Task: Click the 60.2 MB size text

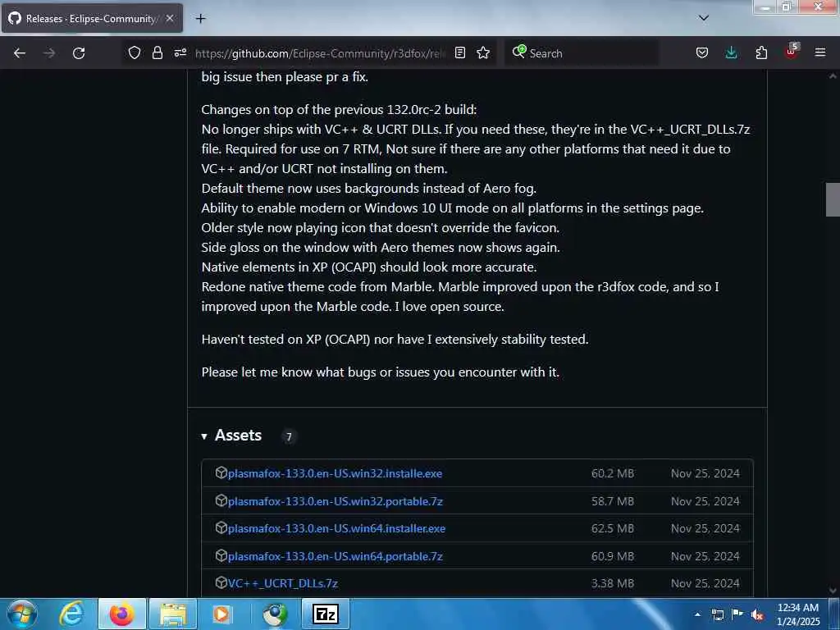Action: [x=612, y=473]
